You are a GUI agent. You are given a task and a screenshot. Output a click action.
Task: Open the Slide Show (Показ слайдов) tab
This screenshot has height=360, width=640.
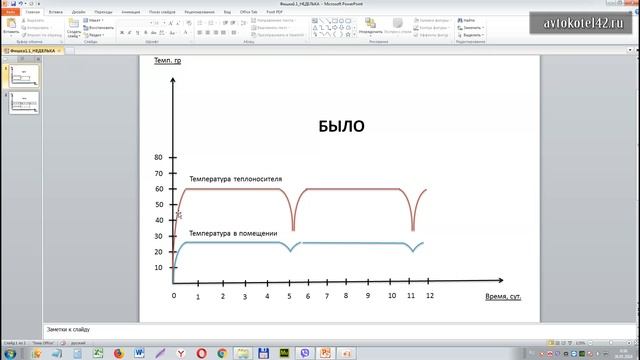[x=162, y=12]
